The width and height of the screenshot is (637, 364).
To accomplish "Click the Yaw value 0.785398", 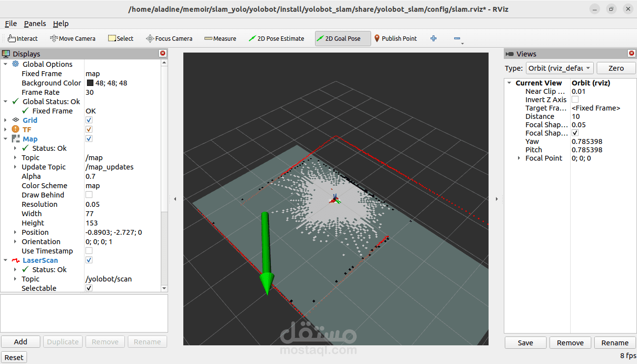I will tap(587, 141).
